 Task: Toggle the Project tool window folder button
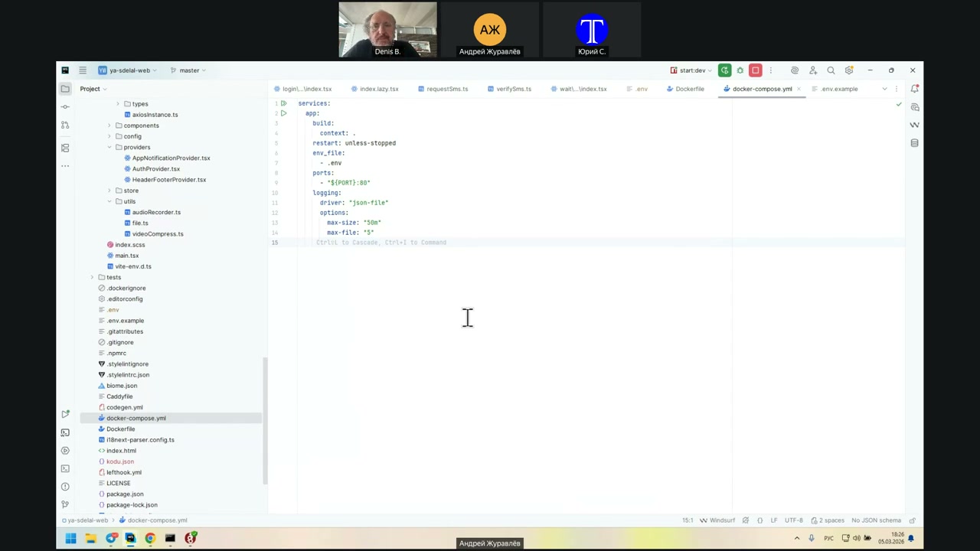(x=65, y=89)
